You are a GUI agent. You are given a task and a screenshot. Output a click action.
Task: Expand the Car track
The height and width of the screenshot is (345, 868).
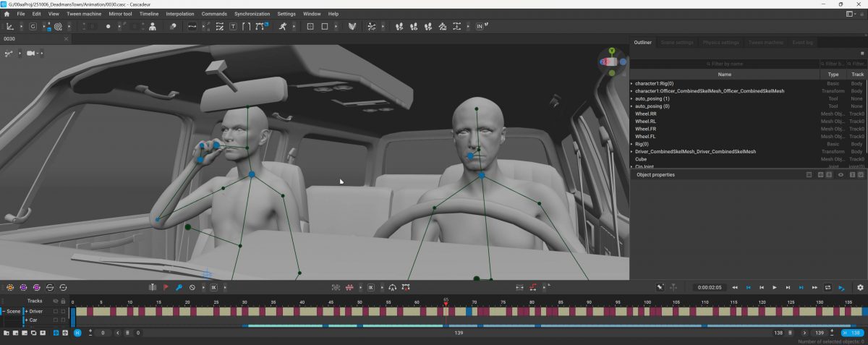tap(25, 320)
